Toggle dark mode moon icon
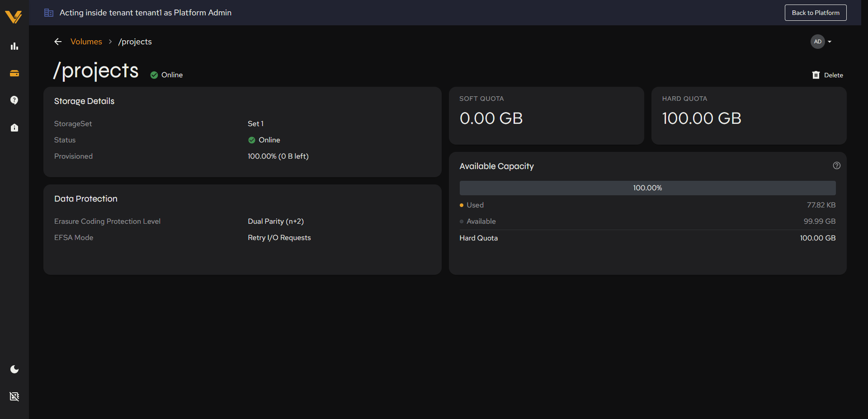 (14, 369)
